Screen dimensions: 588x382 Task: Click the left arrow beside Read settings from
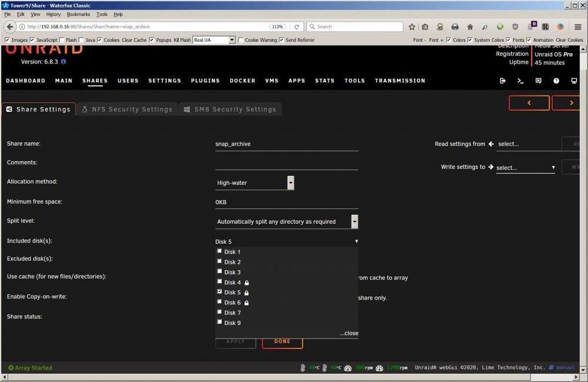coord(491,144)
